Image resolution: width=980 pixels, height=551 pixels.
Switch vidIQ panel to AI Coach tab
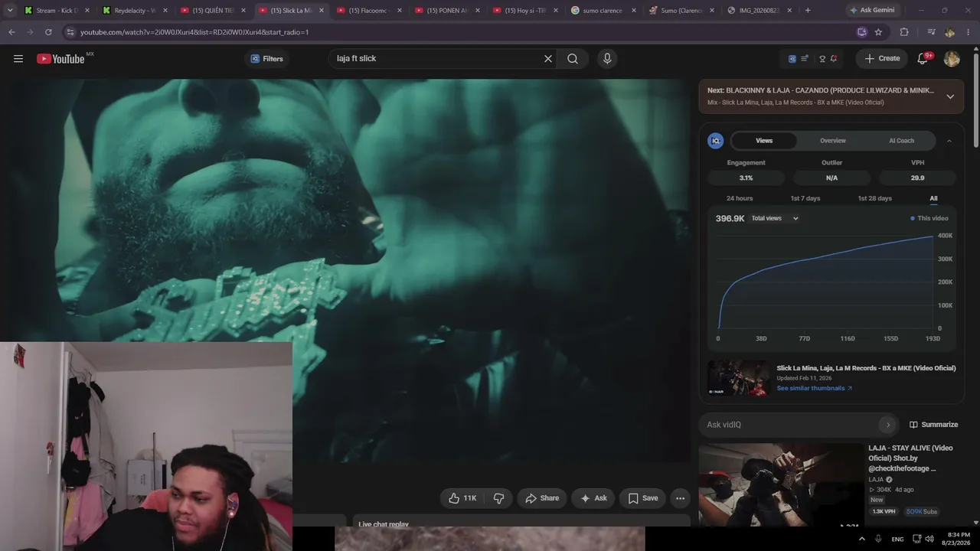[x=901, y=141]
